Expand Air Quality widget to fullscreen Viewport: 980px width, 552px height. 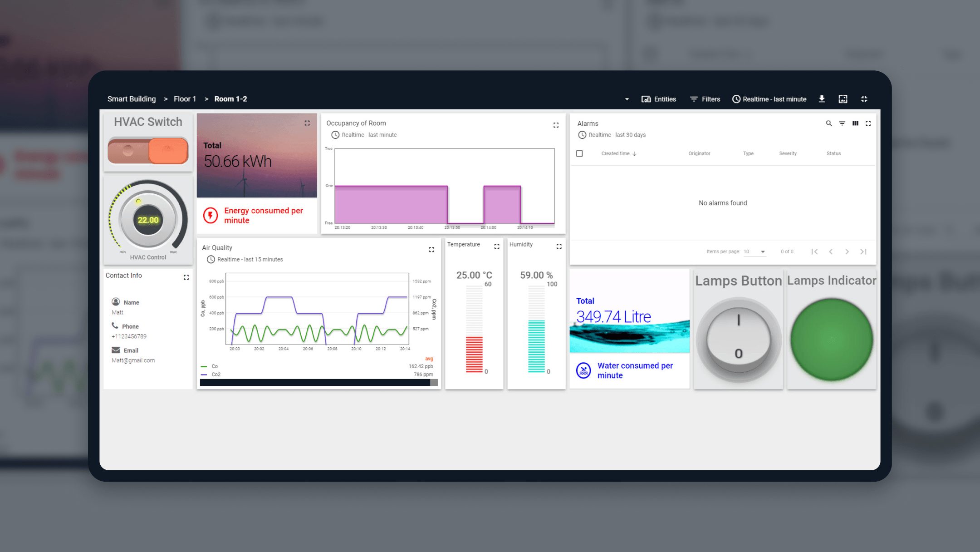click(431, 250)
